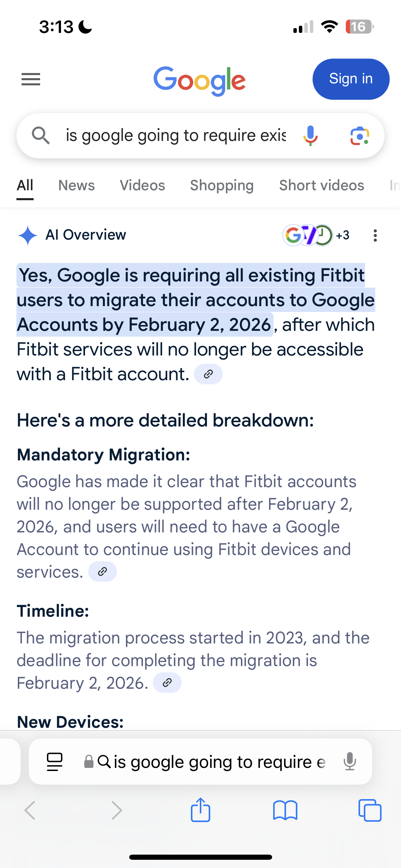Switch to the Videos tab
This screenshot has height=868, width=401.
pyautogui.click(x=142, y=185)
